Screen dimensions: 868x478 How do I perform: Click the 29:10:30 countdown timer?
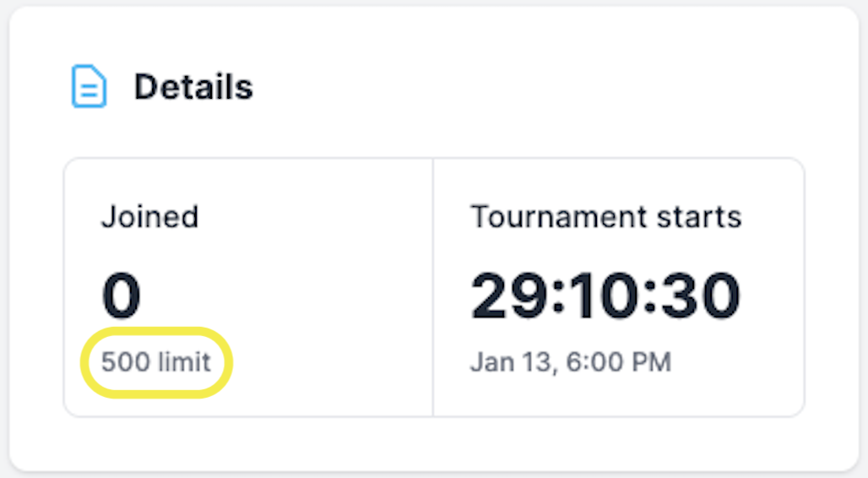[x=605, y=296]
